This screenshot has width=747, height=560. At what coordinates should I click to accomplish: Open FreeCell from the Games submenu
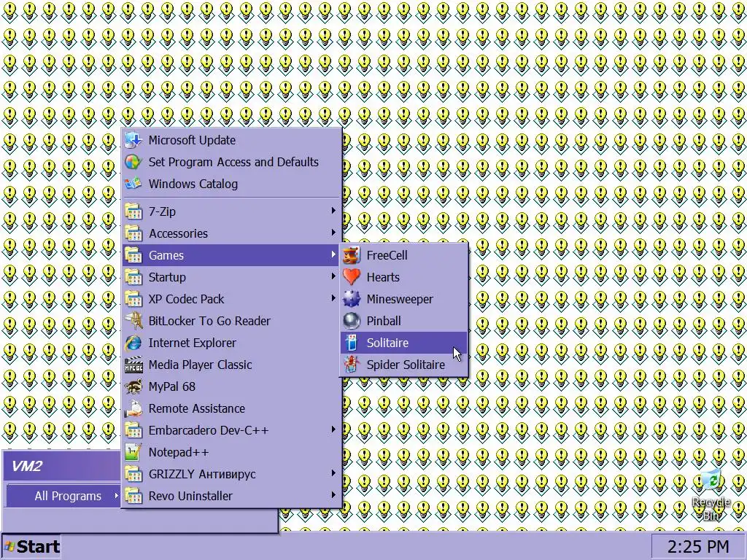(403, 255)
